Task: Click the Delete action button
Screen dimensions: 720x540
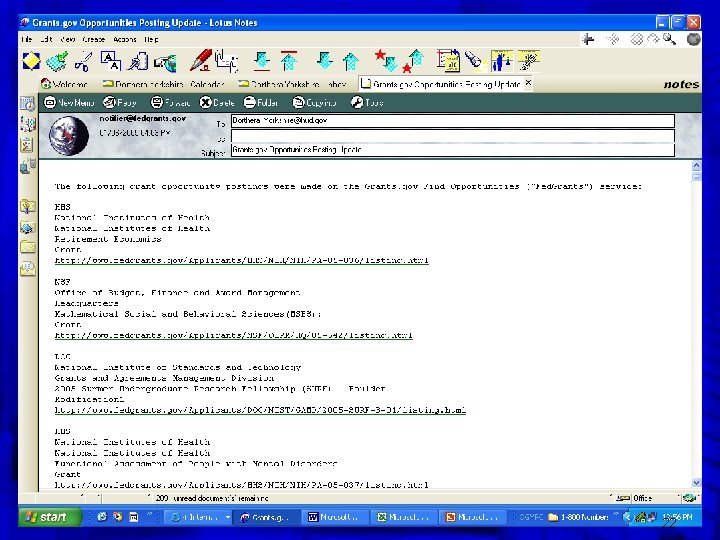Action: tap(217, 102)
